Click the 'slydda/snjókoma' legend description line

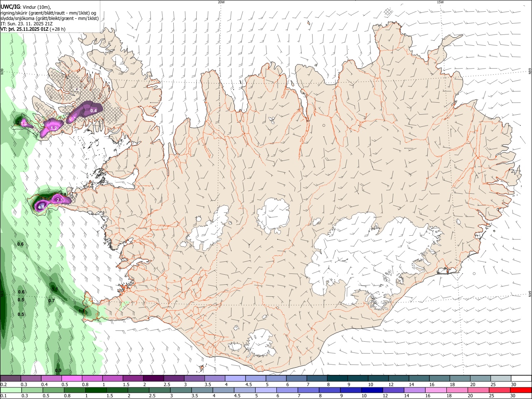coord(49,18)
